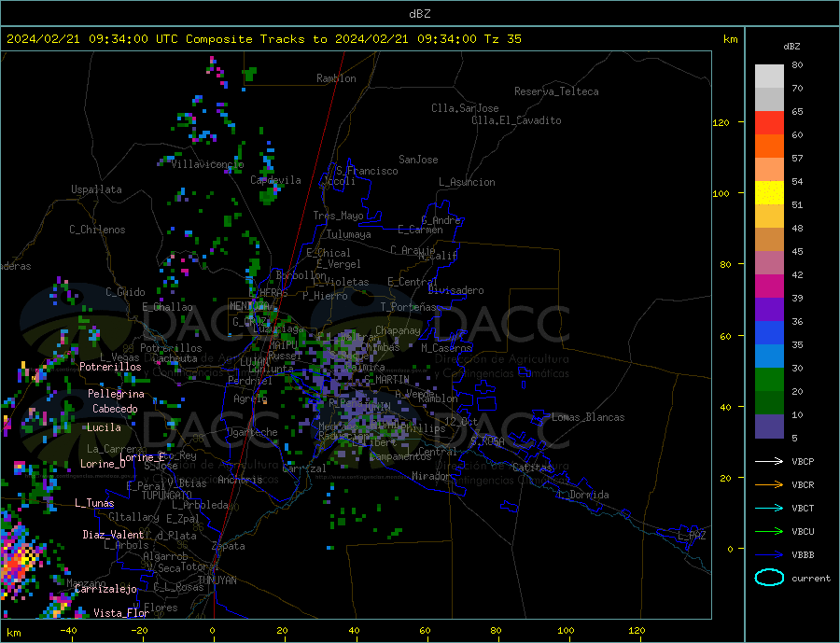Click the slate 10 dBZ legend swatch
This screenshot has width=840, height=643.
pyautogui.click(x=769, y=426)
